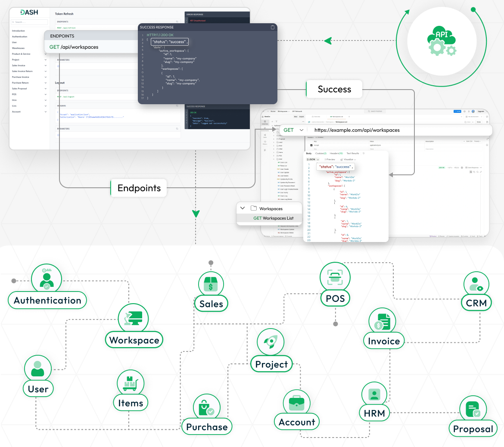Collapse the Workspaces folder chevron
Image resolution: width=504 pixels, height=447 pixels.
pos(243,208)
